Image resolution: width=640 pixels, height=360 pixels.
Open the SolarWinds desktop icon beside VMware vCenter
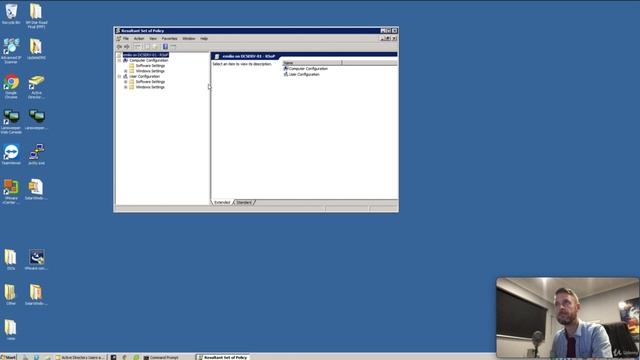[x=36, y=189]
